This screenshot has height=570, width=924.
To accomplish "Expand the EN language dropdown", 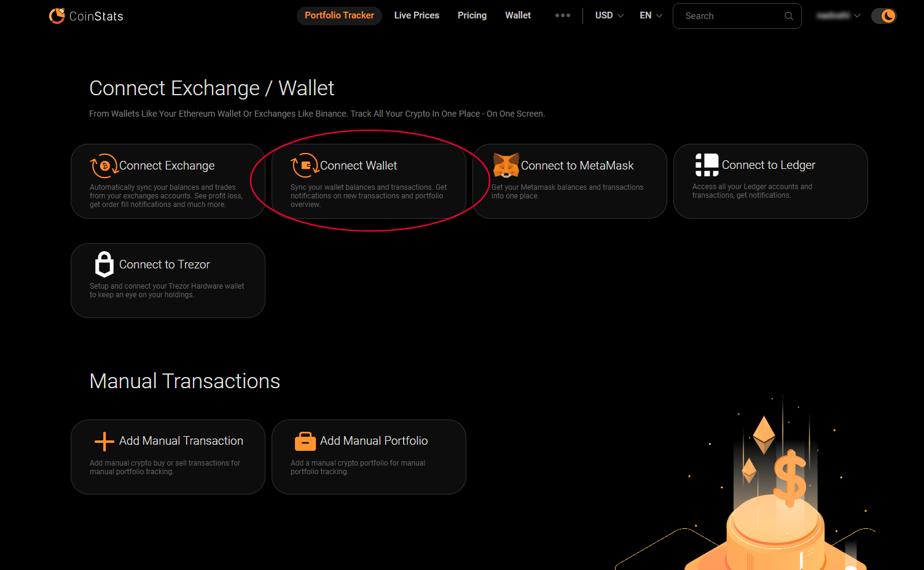I will point(651,15).
